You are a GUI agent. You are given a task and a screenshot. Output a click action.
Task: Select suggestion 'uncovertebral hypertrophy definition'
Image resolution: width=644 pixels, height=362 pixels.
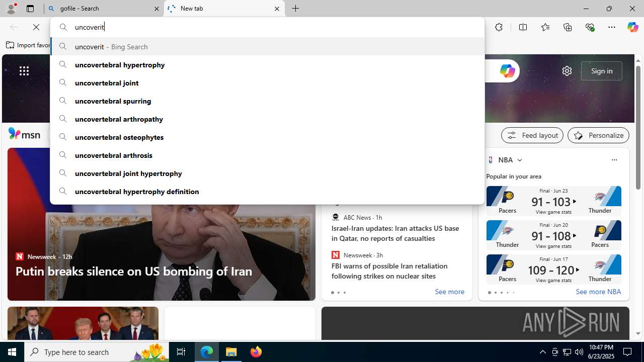point(267,191)
